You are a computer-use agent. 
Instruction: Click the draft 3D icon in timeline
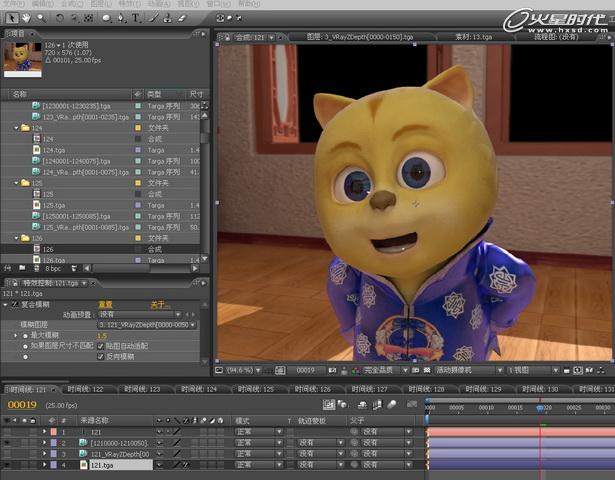pyautogui.click(x=342, y=404)
